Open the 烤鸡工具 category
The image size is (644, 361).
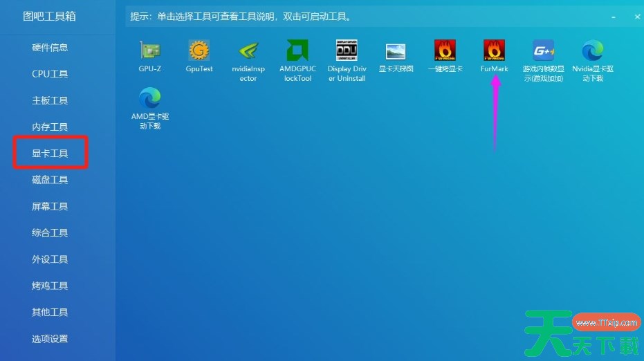point(50,286)
